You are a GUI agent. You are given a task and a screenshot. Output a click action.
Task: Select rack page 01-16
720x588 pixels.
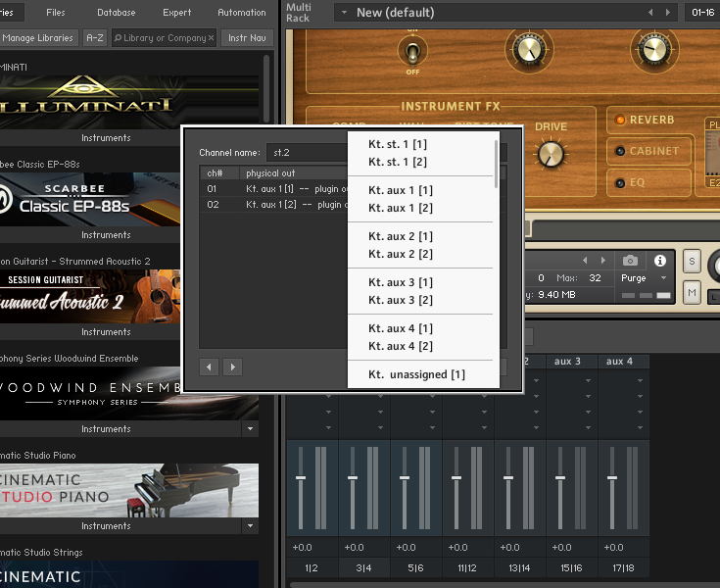tap(702, 13)
